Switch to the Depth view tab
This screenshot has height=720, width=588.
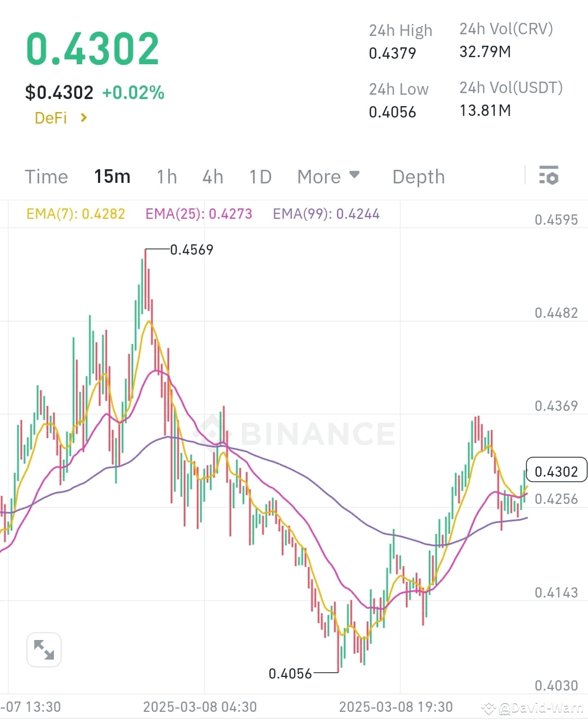(x=418, y=176)
